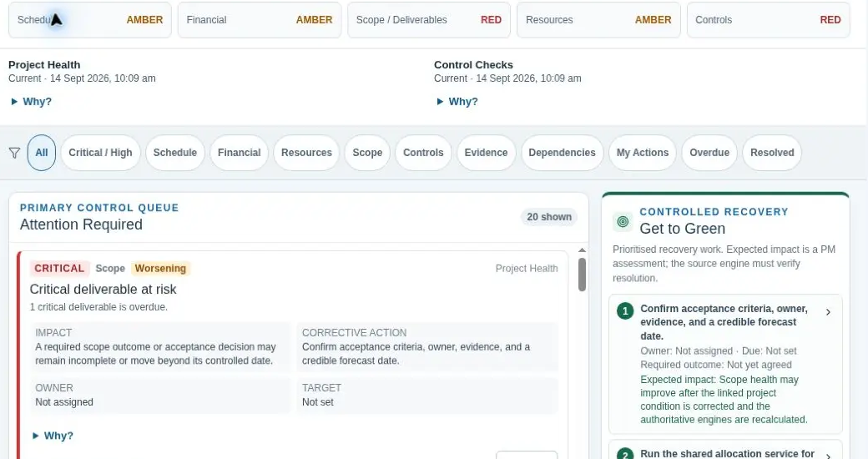Filter queue by Controls chip
Viewport: 868px width, 459px height.
pos(423,153)
